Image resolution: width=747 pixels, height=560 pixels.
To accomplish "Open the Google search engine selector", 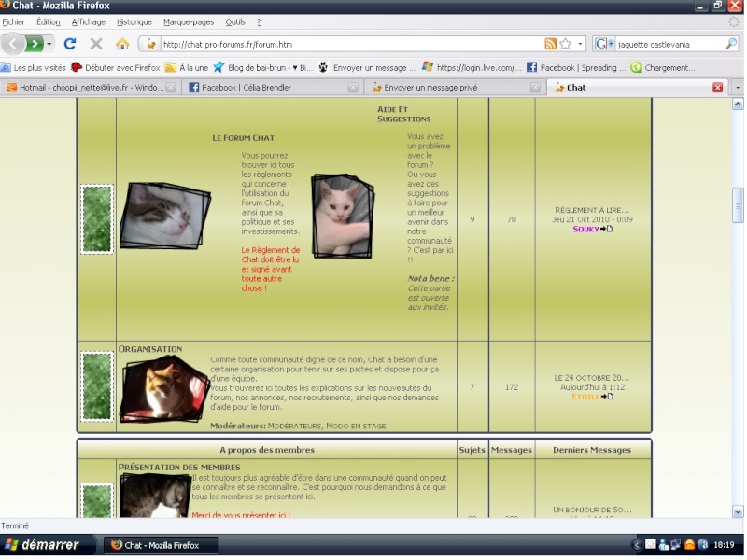I will click(603, 44).
